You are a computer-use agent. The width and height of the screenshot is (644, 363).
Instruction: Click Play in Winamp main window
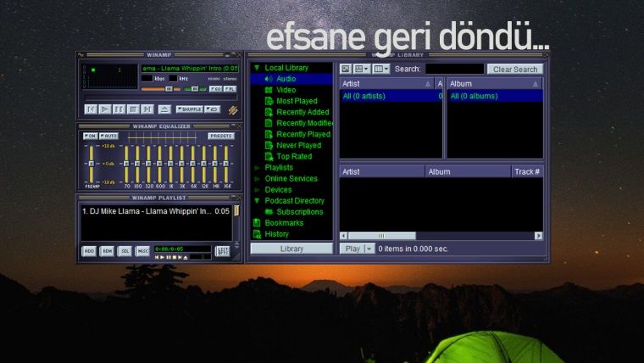[x=105, y=109]
